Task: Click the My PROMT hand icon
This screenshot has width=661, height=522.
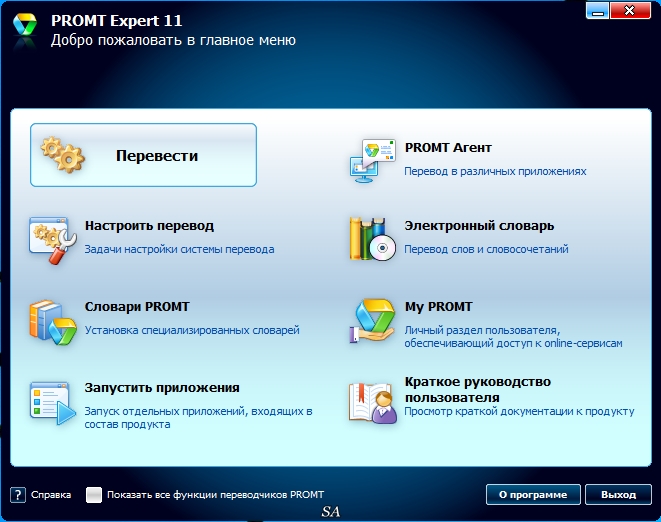Action: click(x=373, y=321)
